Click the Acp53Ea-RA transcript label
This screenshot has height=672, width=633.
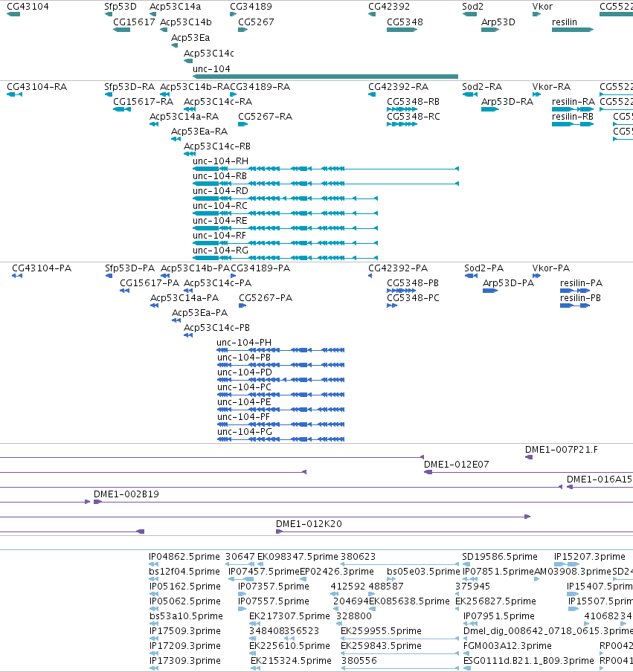(199, 131)
